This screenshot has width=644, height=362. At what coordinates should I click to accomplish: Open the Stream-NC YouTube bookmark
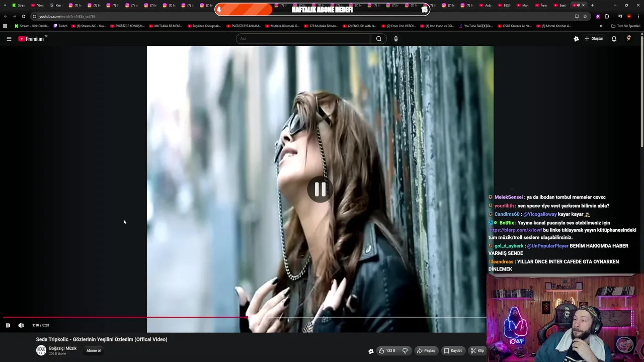pos(89,26)
